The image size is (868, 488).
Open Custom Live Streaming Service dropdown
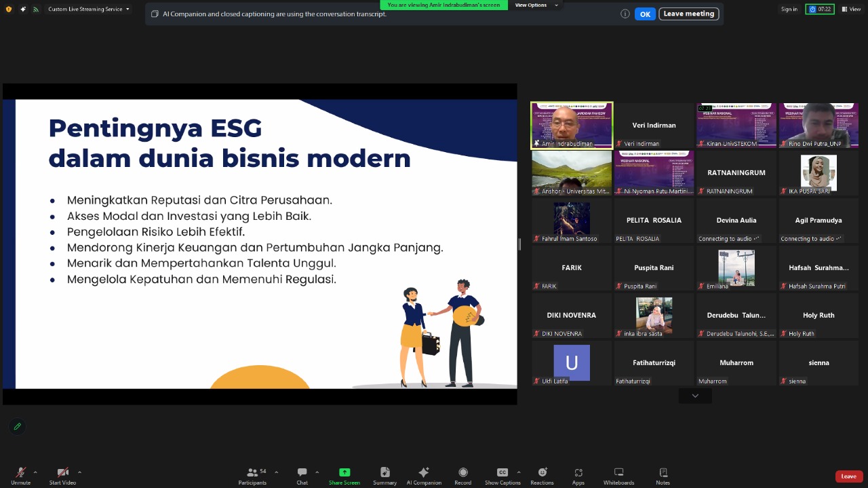click(x=89, y=9)
